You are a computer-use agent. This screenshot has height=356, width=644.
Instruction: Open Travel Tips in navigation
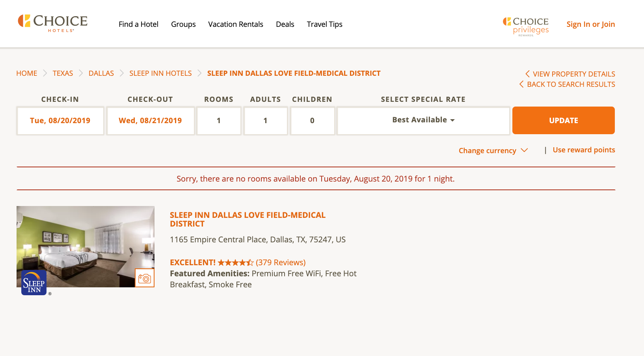pos(325,24)
